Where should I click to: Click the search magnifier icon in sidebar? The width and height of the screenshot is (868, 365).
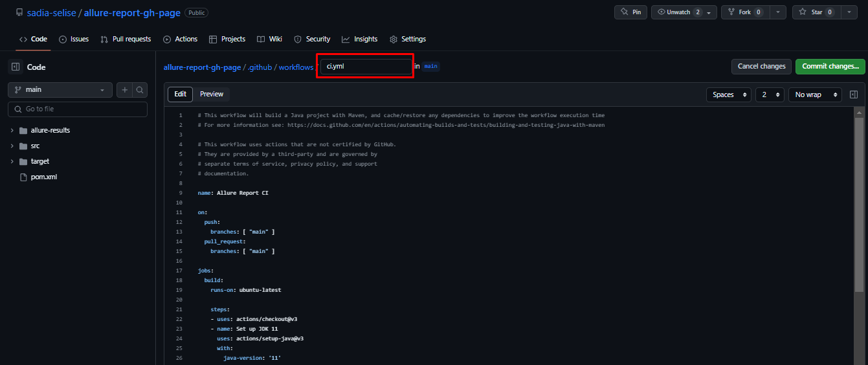(x=140, y=89)
